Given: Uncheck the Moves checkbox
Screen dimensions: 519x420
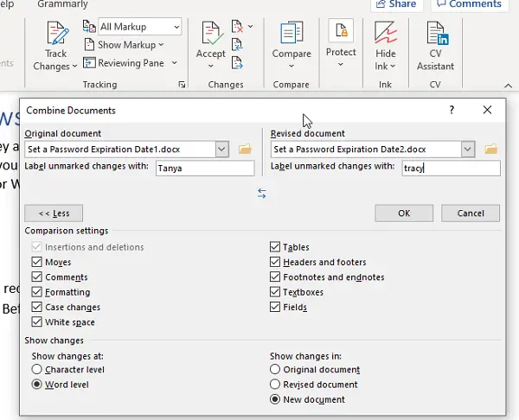Looking at the screenshot, I should pos(36,262).
